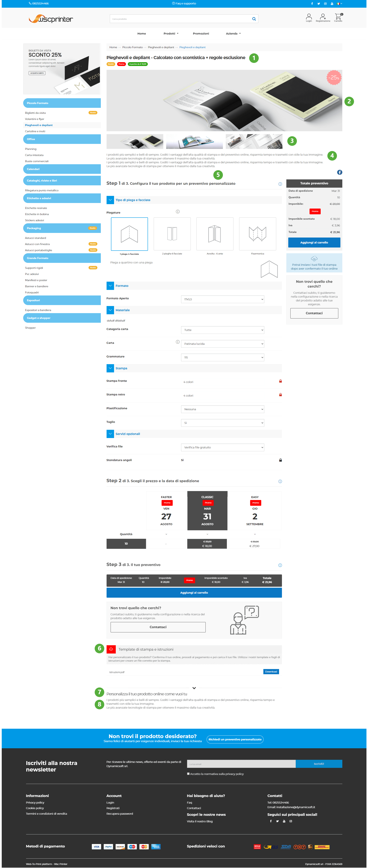Select the EASY delivery price € 27,00
The width and height of the screenshot is (368, 868).
tap(255, 544)
